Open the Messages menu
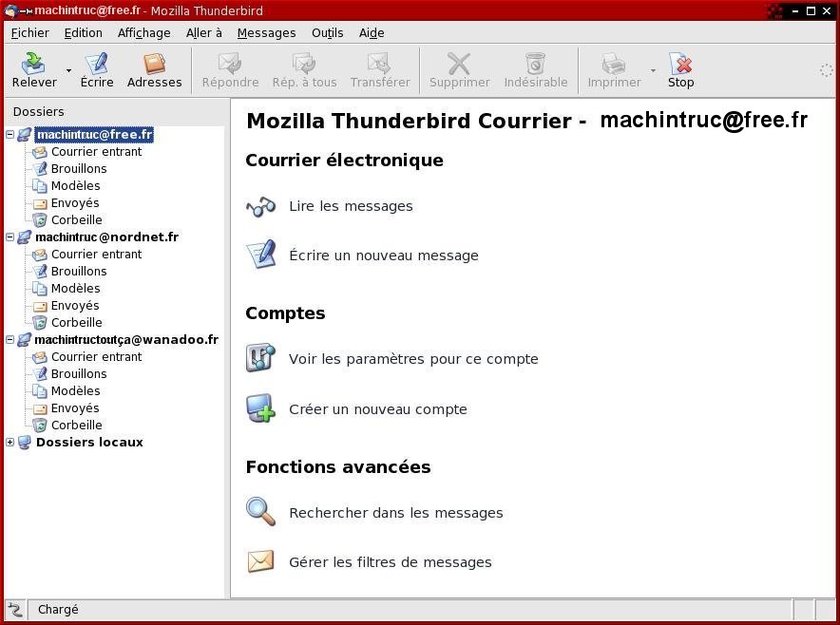840x625 pixels. click(x=266, y=33)
